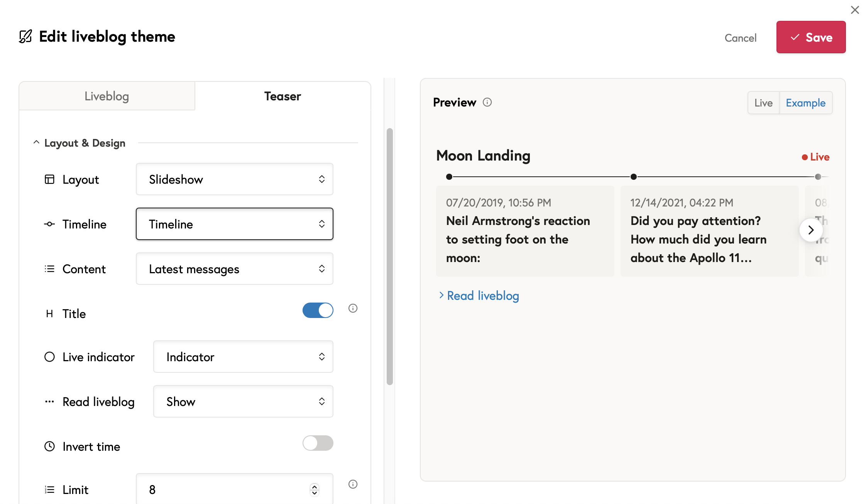Open the Content dropdown showing Latest messages

(x=234, y=269)
